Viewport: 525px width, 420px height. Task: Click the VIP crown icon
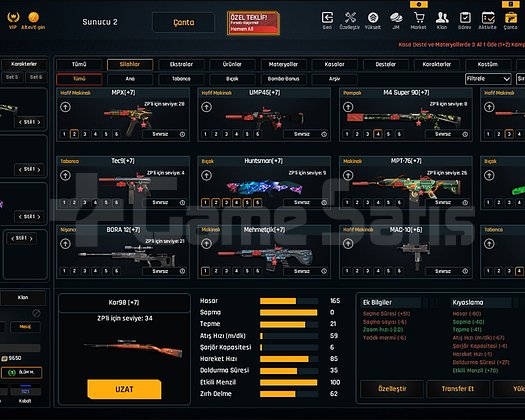coord(13,17)
